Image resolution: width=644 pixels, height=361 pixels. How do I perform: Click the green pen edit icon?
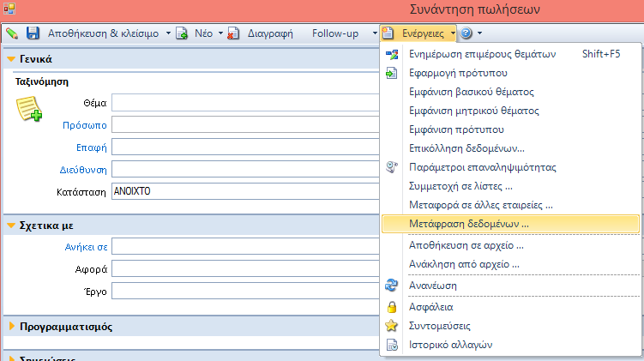[12, 33]
